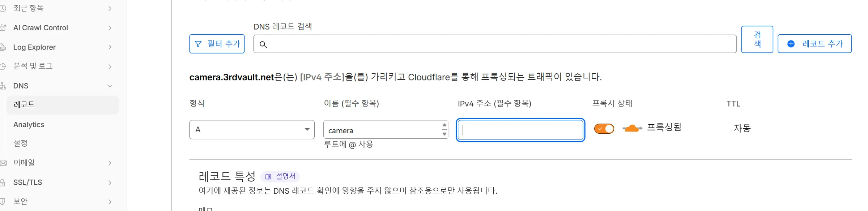Click the filter funnel icon
868x211 pixels.
[198, 44]
